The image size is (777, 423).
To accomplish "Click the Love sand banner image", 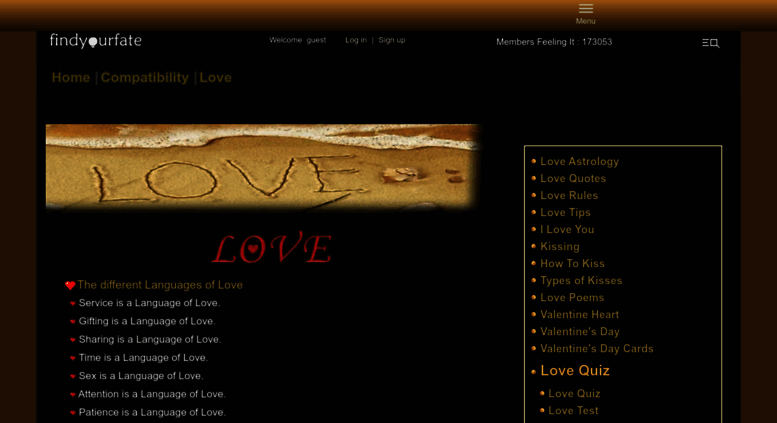I will [x=264, y=167].
